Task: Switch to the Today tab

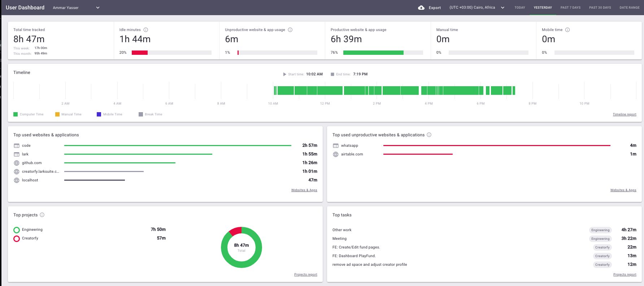Action: pyautogui.click(x=519, y=8)
